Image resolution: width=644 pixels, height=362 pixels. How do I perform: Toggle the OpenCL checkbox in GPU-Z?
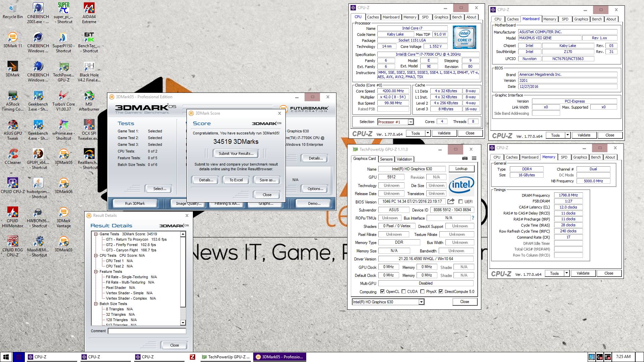382,292
